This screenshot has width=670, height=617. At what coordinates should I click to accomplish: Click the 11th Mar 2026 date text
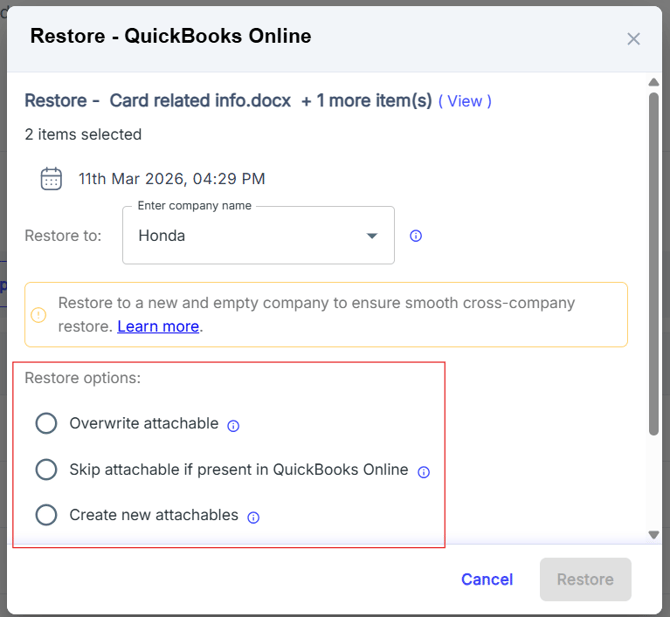(x=172, y=179)
